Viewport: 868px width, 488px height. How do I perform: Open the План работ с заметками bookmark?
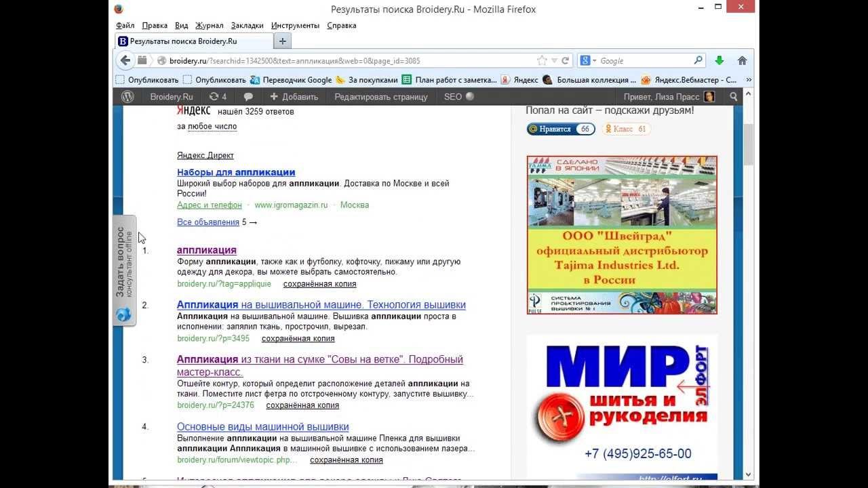point(450,79)
